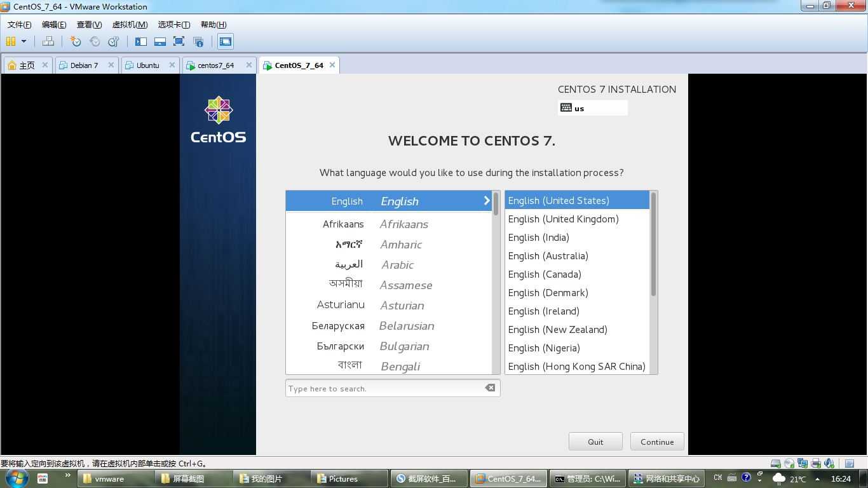Viewport: 868px width, 488px height.
Task: Select Bulgarian in the language list
Action: 388,346
